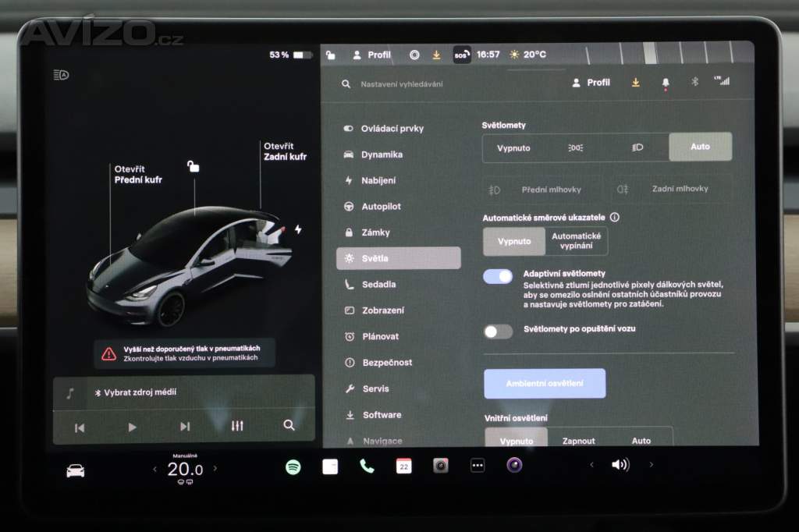Screen dimensions: 799x532
Task: Select Zobrazení in settings sidebar
Action: [382, 310]
